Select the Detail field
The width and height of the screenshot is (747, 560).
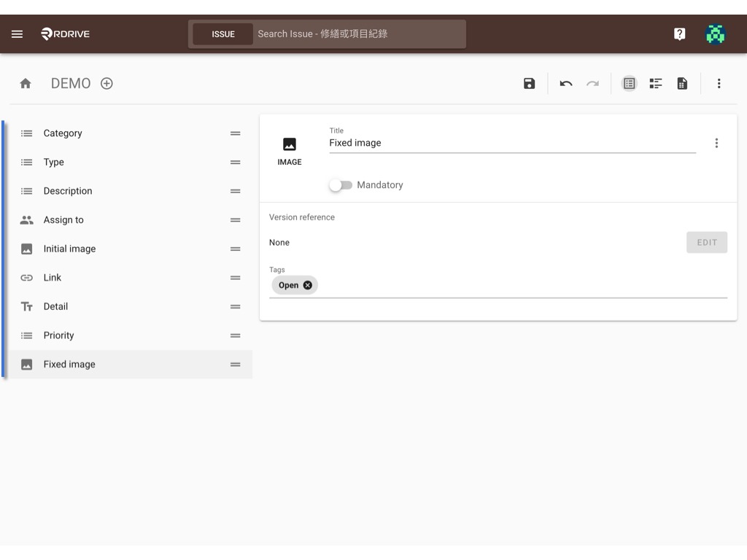[131, 307]
